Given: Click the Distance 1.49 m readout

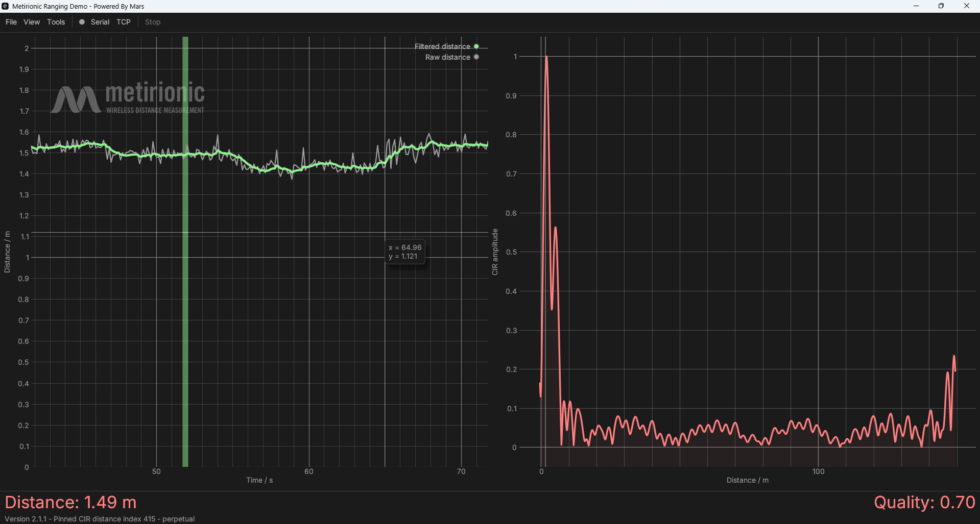Looking at the screenshot, I should 71,502.
